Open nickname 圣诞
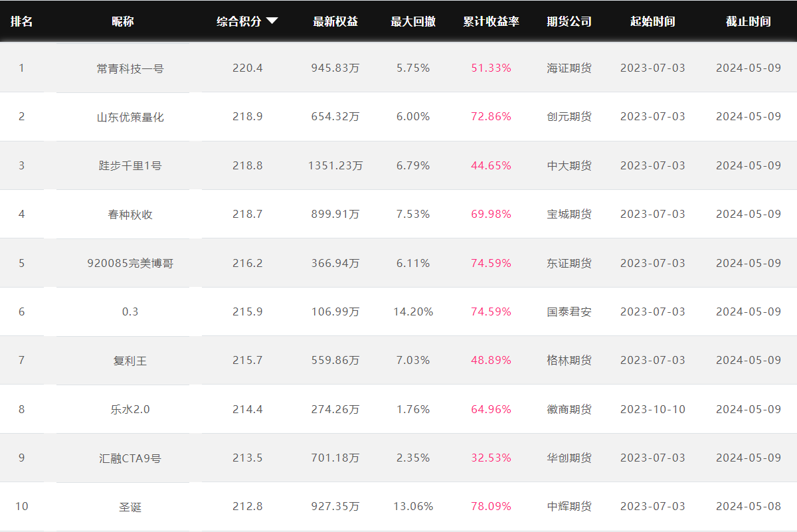 pos(130,507)
